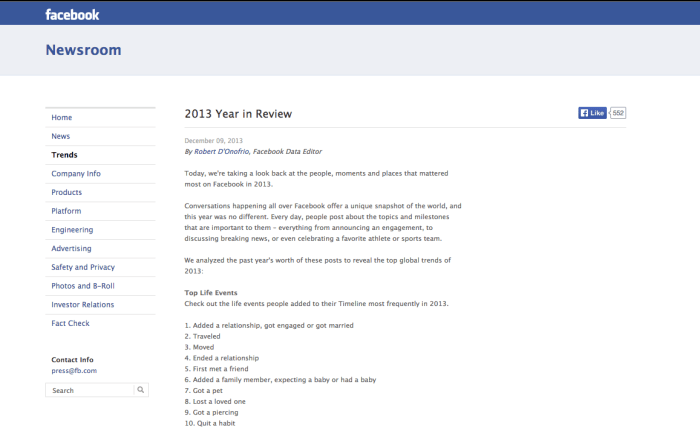Click the Top Life Events heading
Image resolution: width=700 pixels, height=431 pixels.
[211, 293]
